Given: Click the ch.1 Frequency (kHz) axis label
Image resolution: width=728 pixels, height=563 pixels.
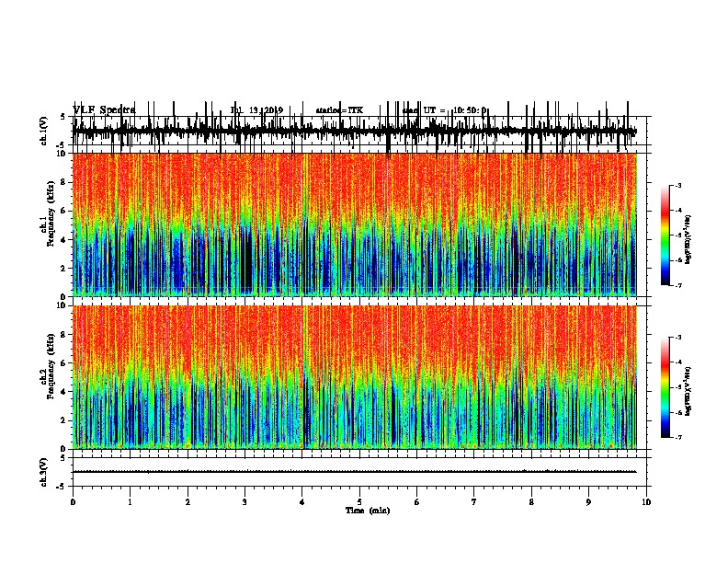Looking at the screenshot, I should pos(47,213).
